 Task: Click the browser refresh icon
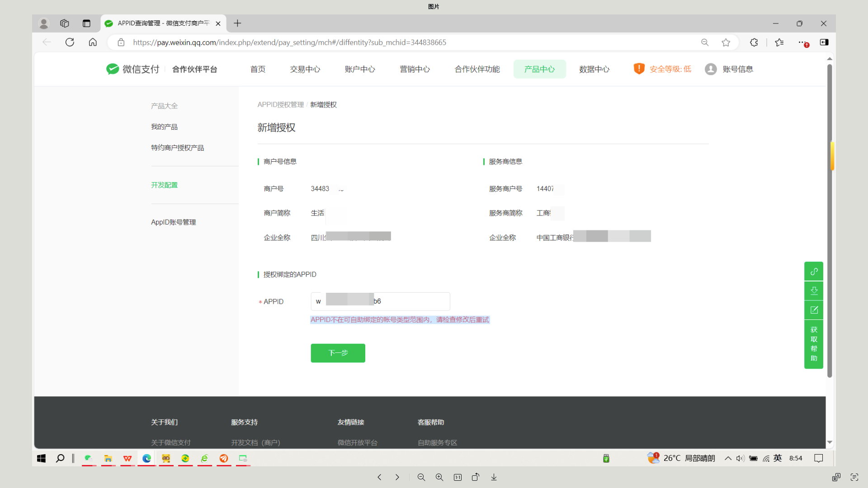click(x=70, y=42)
